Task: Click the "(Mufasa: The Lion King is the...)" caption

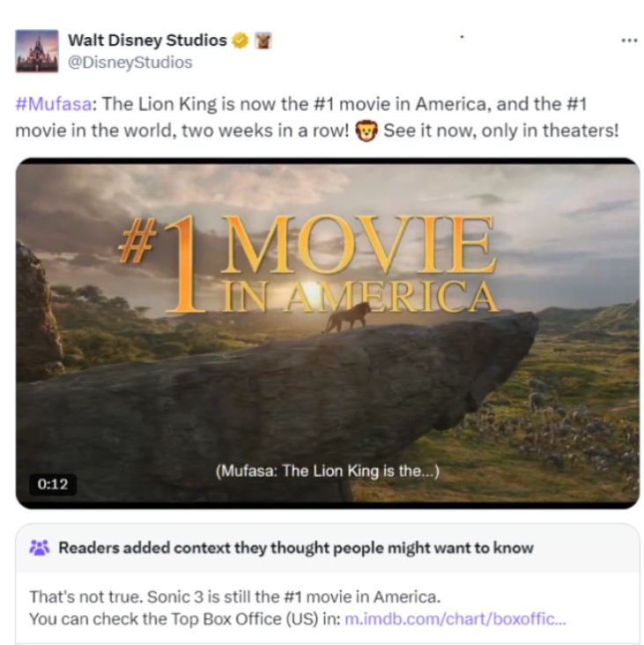Action: 328,471
